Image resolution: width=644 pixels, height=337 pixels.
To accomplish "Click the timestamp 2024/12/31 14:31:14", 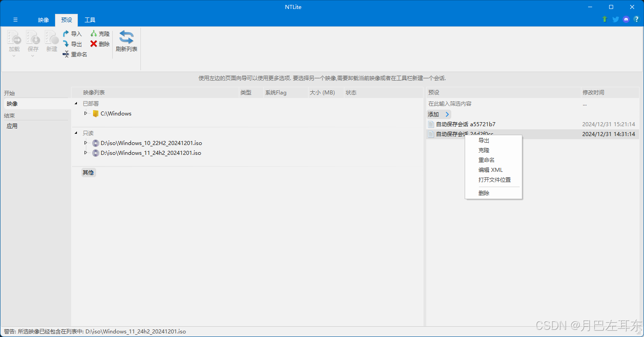I will tap(609, 134).
